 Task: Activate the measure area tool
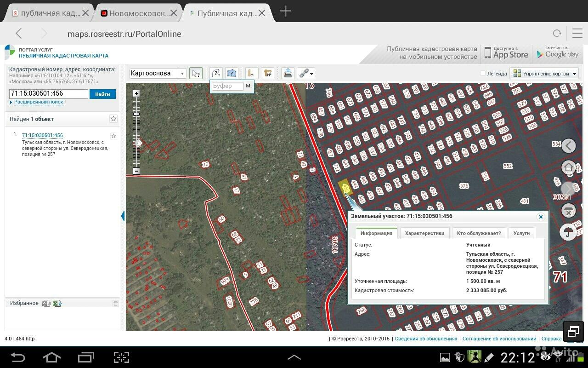tap(267, 73)
